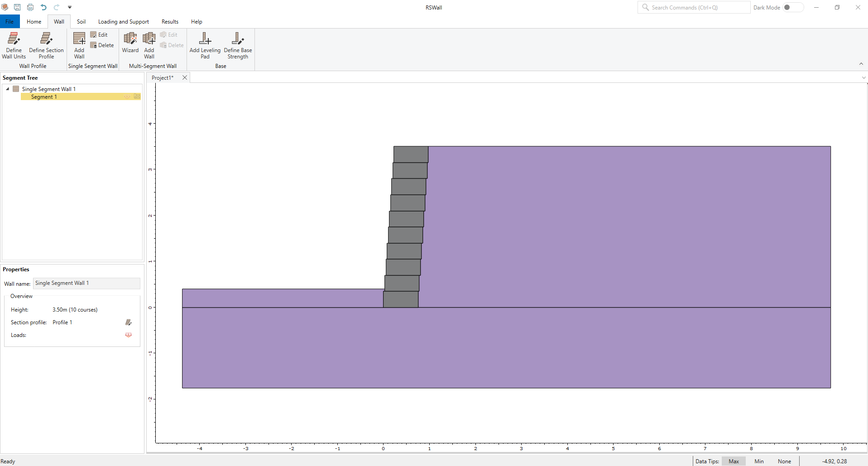Click the Properties panel header
The height and width of the screenshot is (466, 868).
coord(16,269)
